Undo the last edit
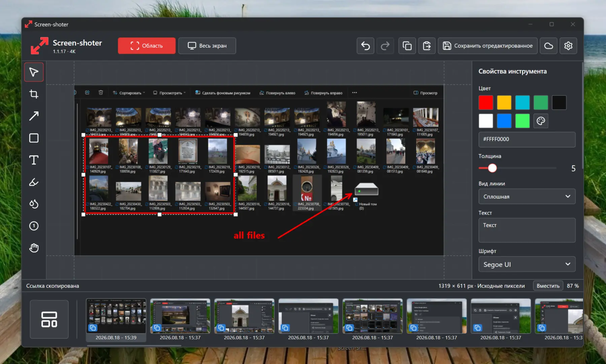This screenshot has width=606, height=364. pos(365,46)
